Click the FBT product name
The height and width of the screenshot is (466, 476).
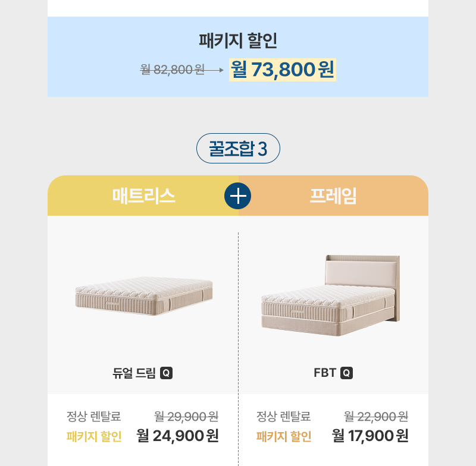point(325,373)
